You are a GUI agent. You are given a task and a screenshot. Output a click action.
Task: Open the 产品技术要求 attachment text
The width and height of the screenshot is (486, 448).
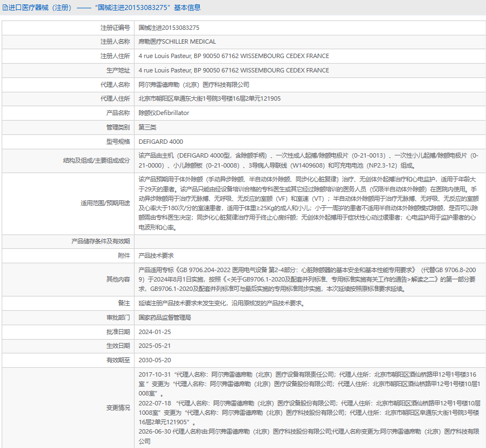156,256
